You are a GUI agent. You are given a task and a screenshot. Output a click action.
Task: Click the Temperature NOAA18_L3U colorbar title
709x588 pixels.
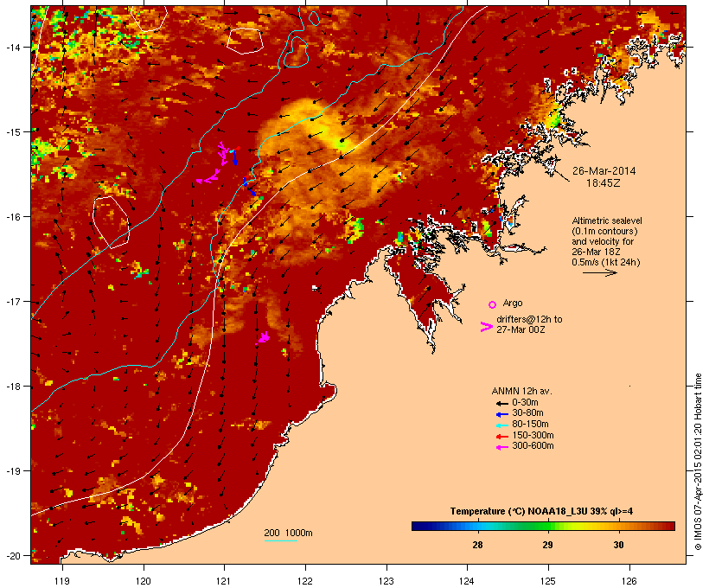coord(541,512)
